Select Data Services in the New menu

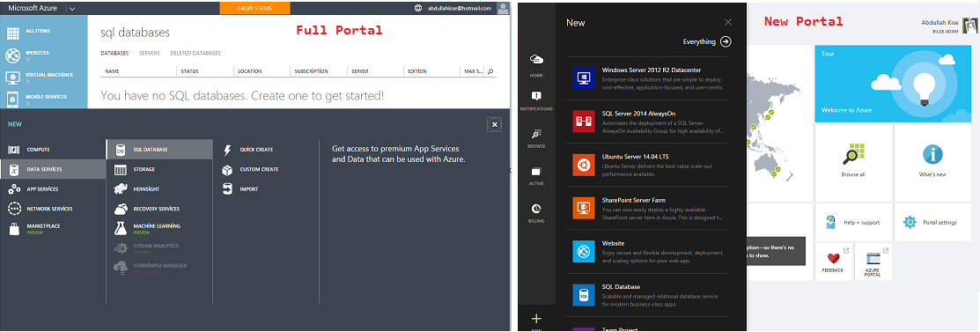(x=53, y=169)
